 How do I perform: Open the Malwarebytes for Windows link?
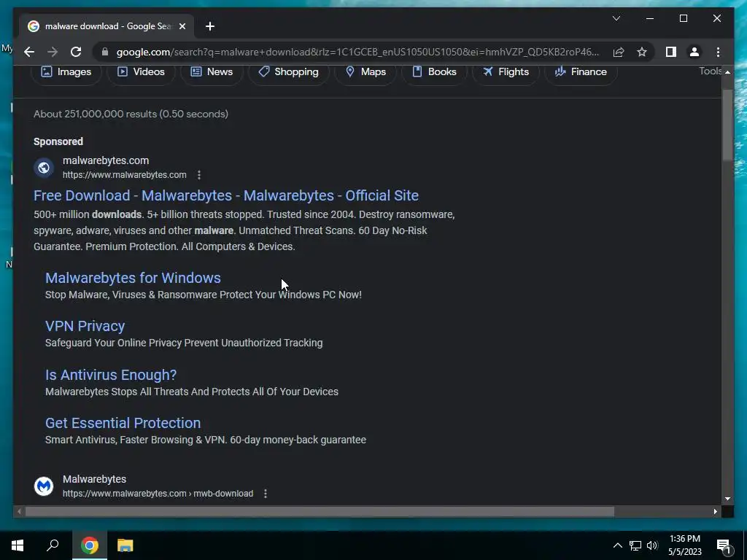(133, 278)
